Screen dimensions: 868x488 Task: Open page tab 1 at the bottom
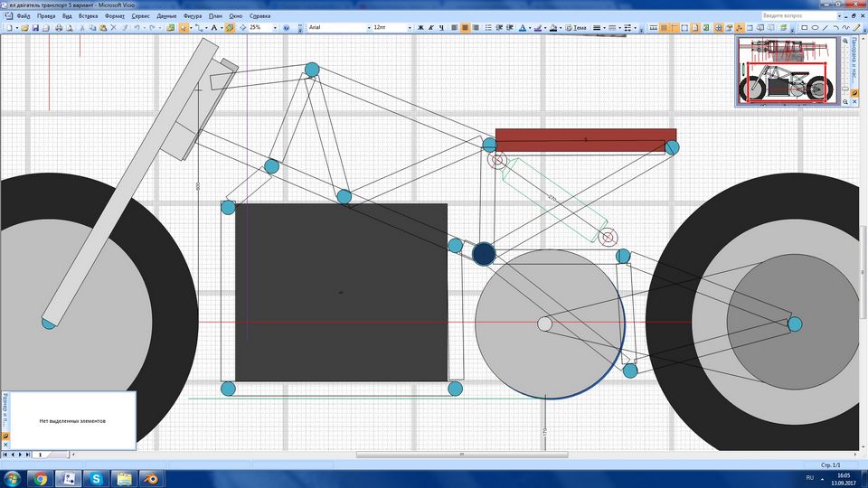coord(40,455)
